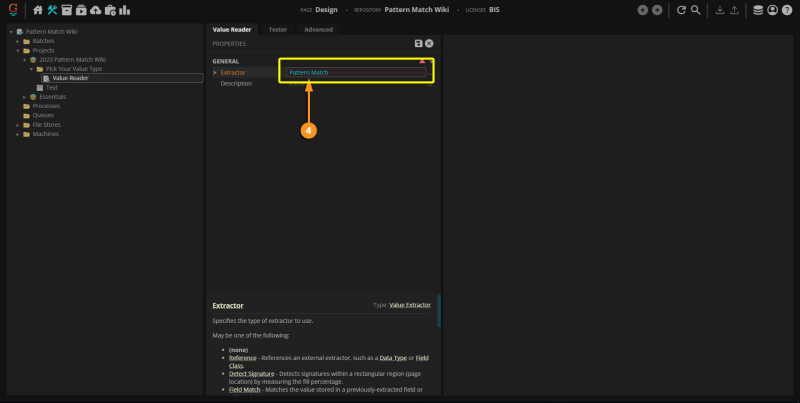Click the upload arrow icon
The width and height of the screenshot is (800, 403).
[x=734, y=10]
